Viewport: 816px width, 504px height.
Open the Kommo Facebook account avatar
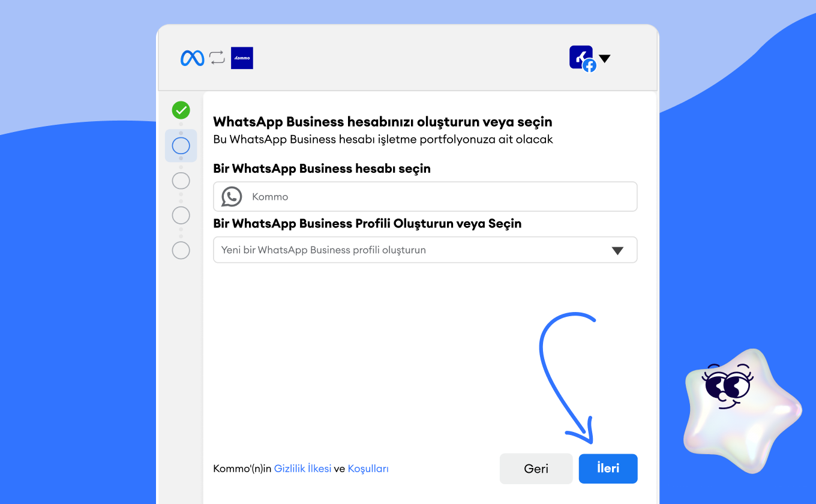click(582, 58)
